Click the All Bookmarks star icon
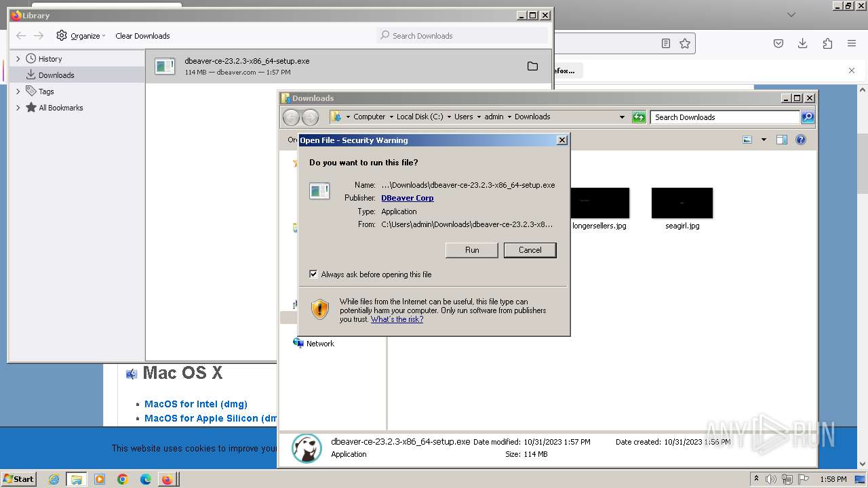Image resolution: width=868 pixels, height=488 pixels. [31, 107]
